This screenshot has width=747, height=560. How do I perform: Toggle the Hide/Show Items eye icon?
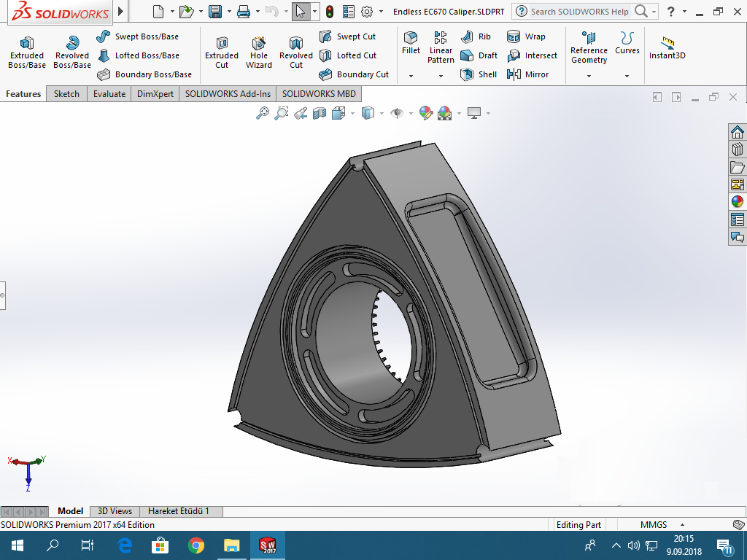click(397, 113)
